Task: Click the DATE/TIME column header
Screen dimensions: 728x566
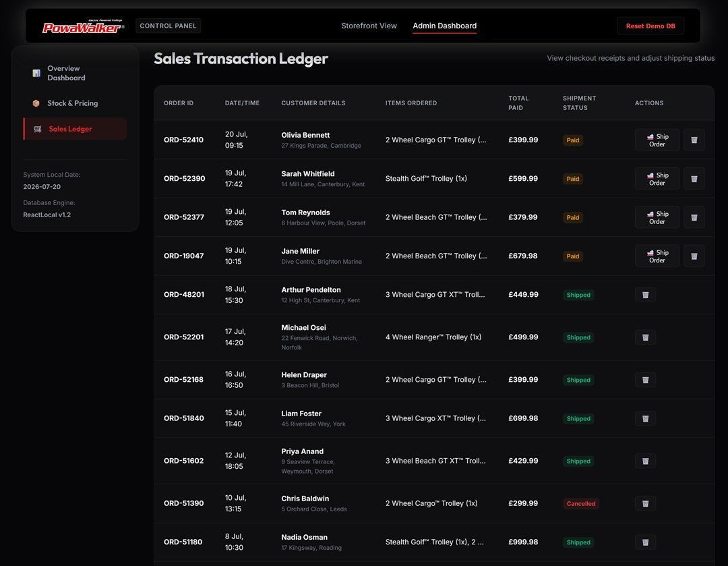Action: (x=242, y=103)
